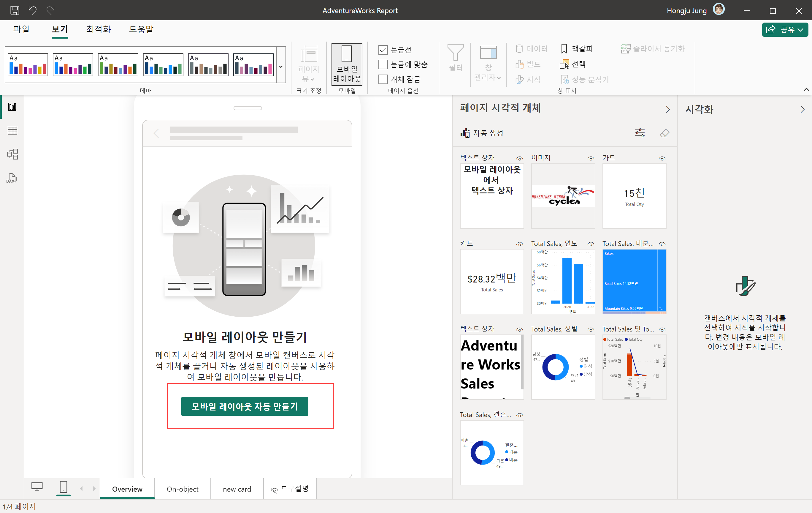Image resolution: width=812 pixels, height=513 pixels.
Task: Check the 개체 잠금 lock objects box
Action: [x=383, y=79]
